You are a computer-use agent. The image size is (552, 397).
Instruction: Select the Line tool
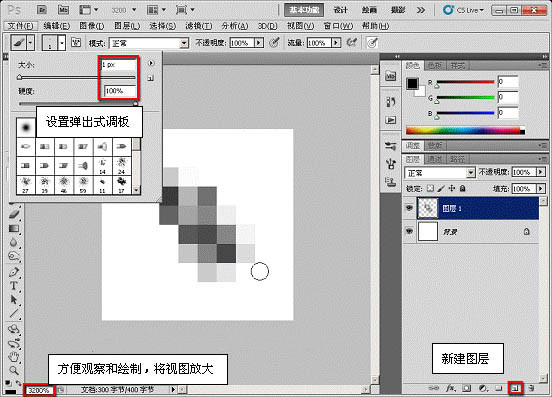(x=14, y=313)
